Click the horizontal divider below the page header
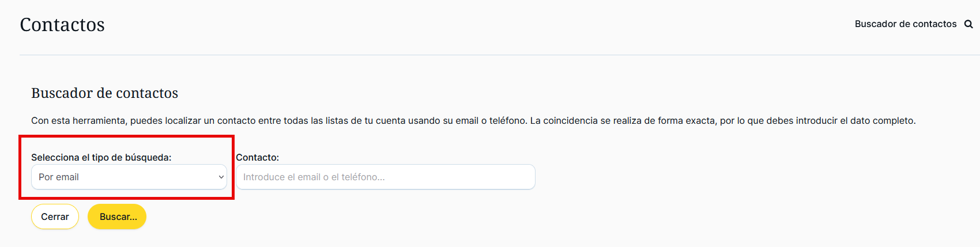This screenshot has width=980, height=247. pyautogui.click(x=490, y=55)
